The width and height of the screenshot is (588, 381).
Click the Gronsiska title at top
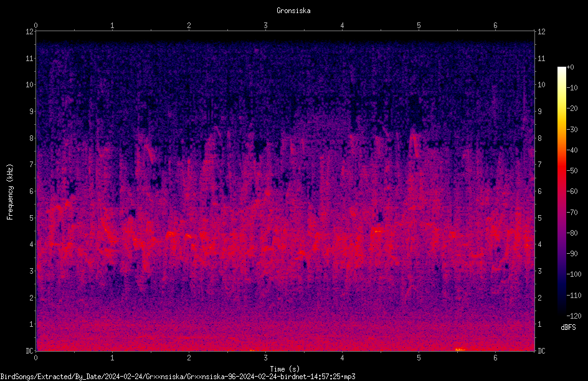coord(293,11)
